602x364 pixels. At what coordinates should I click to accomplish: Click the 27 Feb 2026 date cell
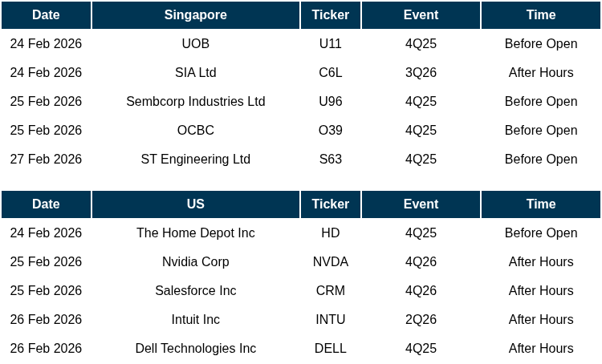[x=46, y=160]
